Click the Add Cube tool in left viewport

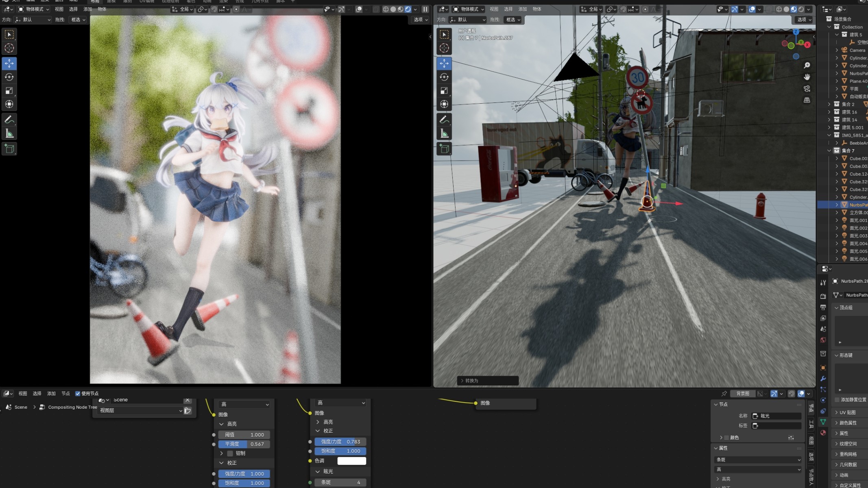9,149
